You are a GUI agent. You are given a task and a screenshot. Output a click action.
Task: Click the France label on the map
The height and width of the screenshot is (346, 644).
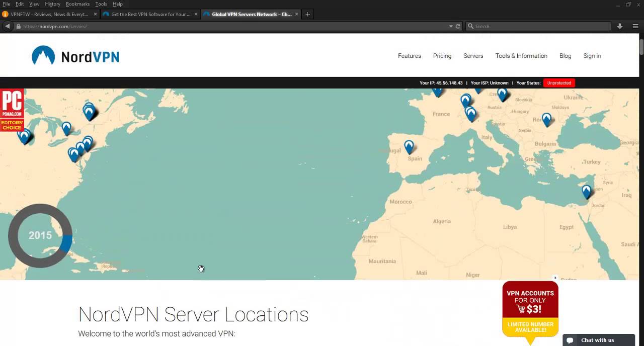(x=441, y=114)
